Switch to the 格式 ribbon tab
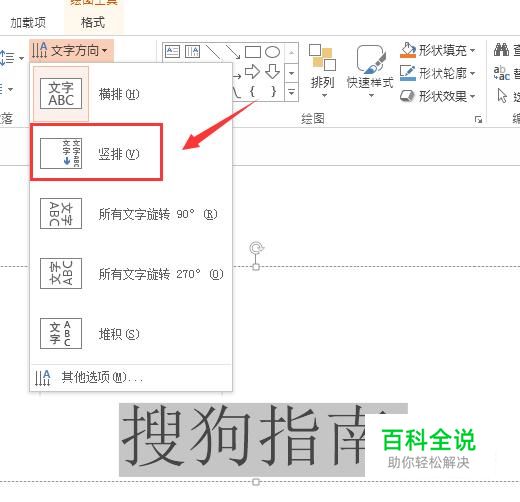This screenshot has height=502, width=520. point(93,23)
